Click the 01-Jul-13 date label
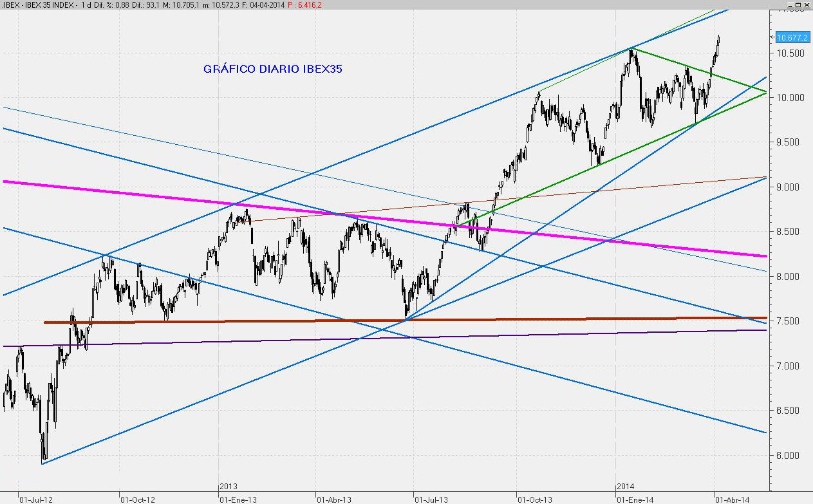This screenshot has height=504, width=813. click(x=431, y=499)
